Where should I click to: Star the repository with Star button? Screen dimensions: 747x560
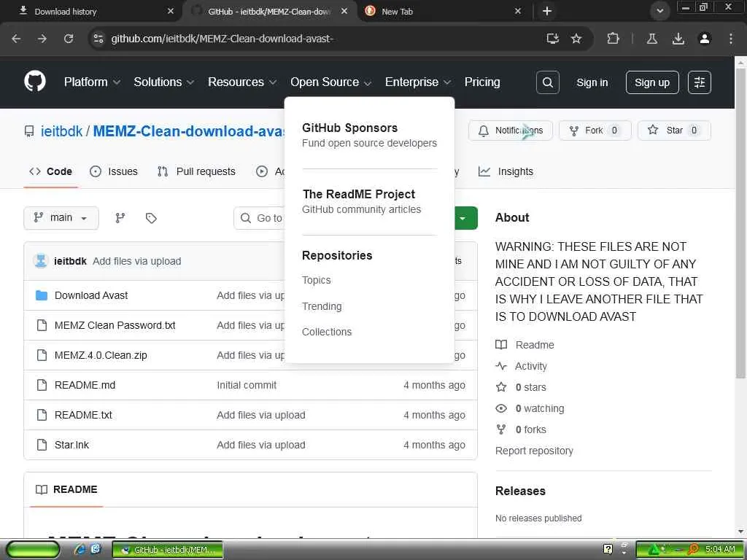[674, 131]
